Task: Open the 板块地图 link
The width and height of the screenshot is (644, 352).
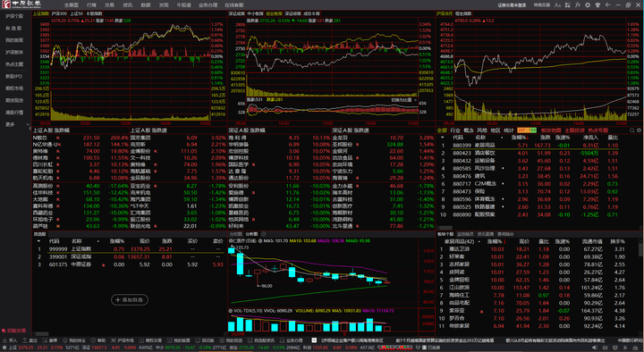Action: [x=551, y=130]
